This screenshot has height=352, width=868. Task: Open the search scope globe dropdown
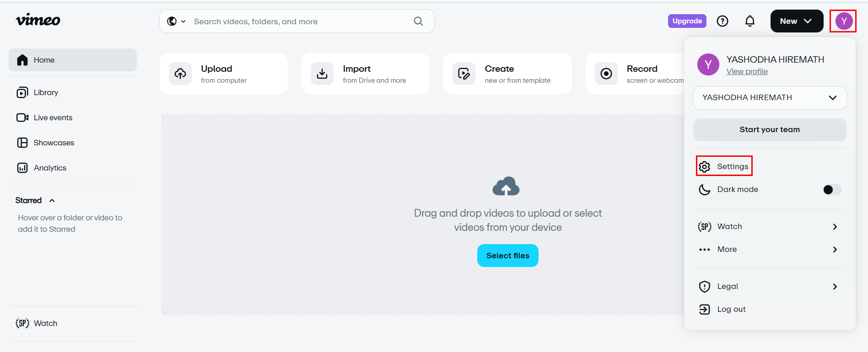(176, 21)
